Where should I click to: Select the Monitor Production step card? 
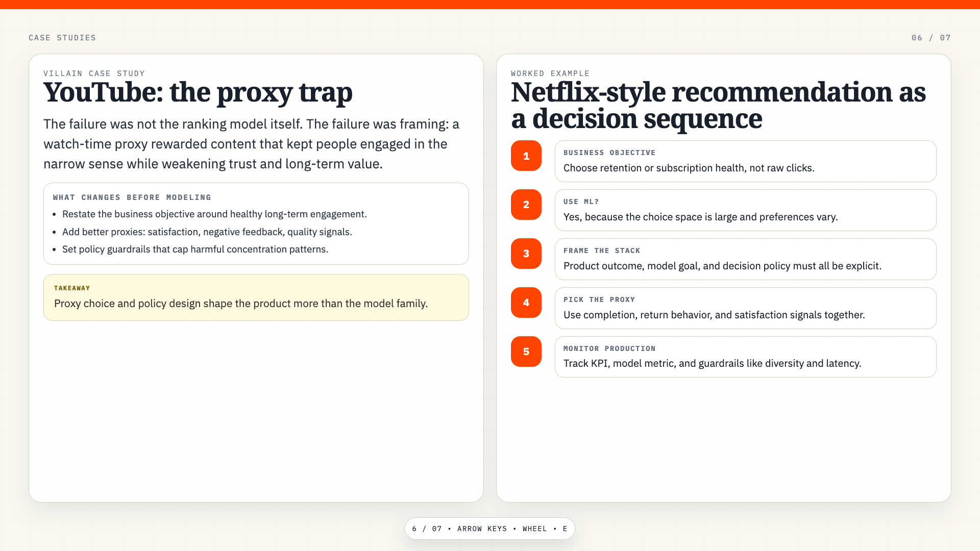(x=745, y=357)
